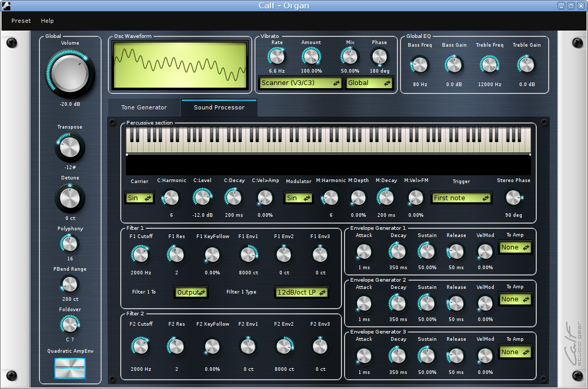Click the Vibrato Mix knob

(x=350, y=57)
